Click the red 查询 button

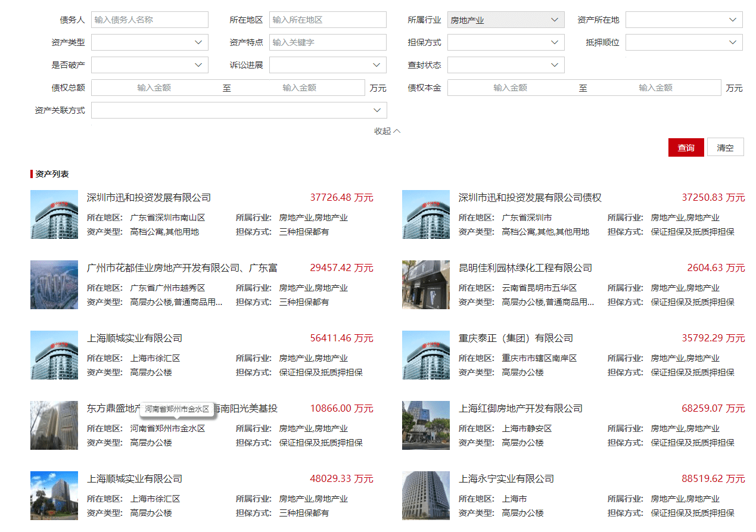click(x=686, y=147)
